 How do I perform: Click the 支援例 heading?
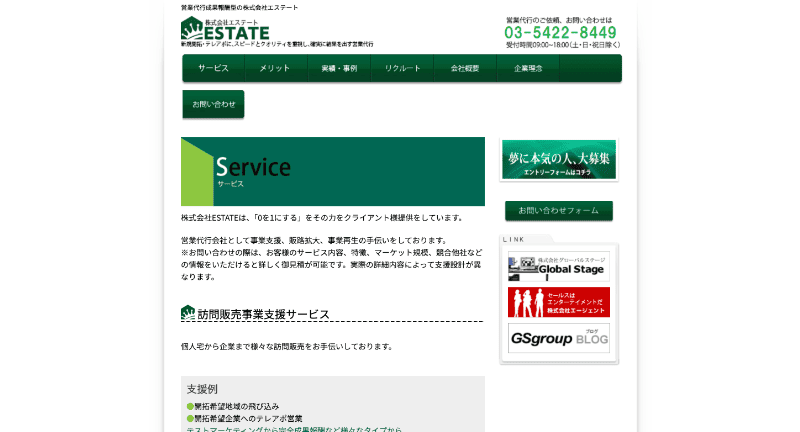202,389
